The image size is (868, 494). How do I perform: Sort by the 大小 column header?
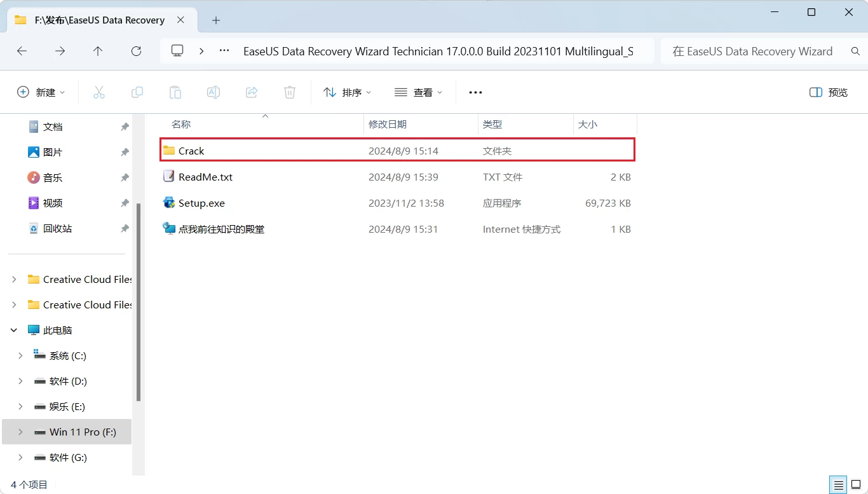(x=605, y=125)
